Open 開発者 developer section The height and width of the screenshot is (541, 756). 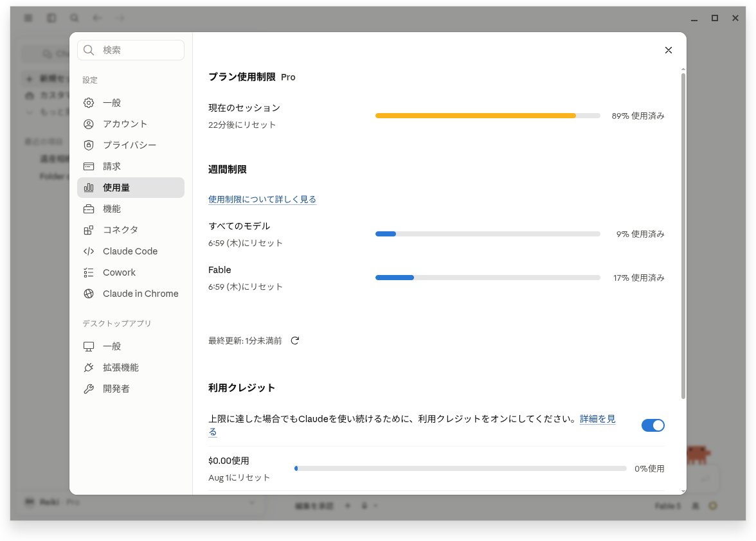coord(130,389)
